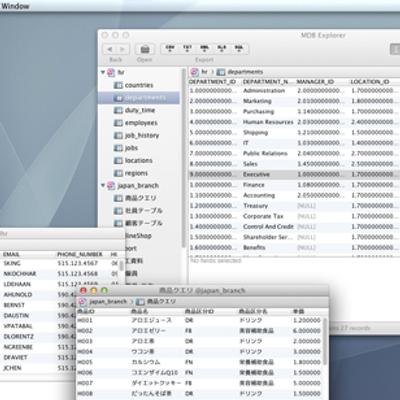Screen dimensions: 400x400
Task: Click the job_history table icon
Action: pos(118,135)
